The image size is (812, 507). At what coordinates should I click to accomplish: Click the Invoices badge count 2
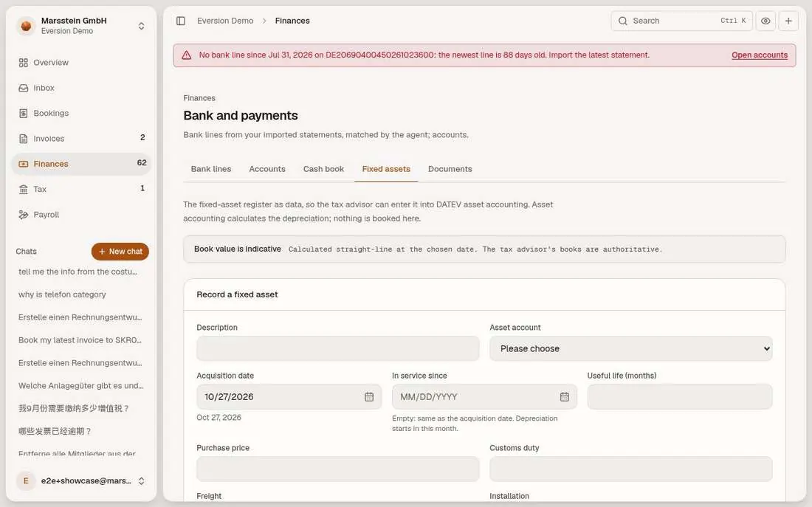coord(142,137)
